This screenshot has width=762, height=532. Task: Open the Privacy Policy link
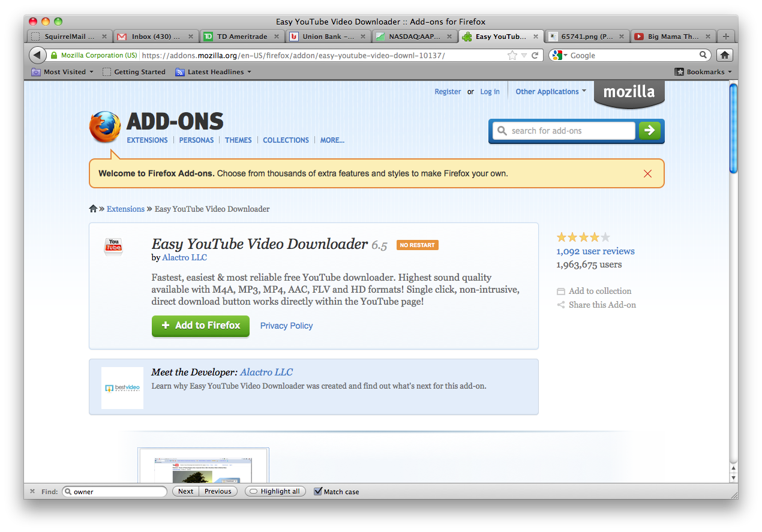(x=286, y=326)
